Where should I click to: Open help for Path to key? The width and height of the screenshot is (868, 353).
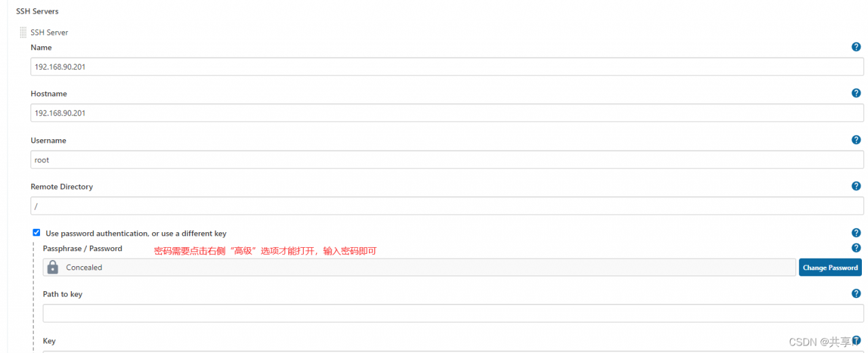(856, 293)
